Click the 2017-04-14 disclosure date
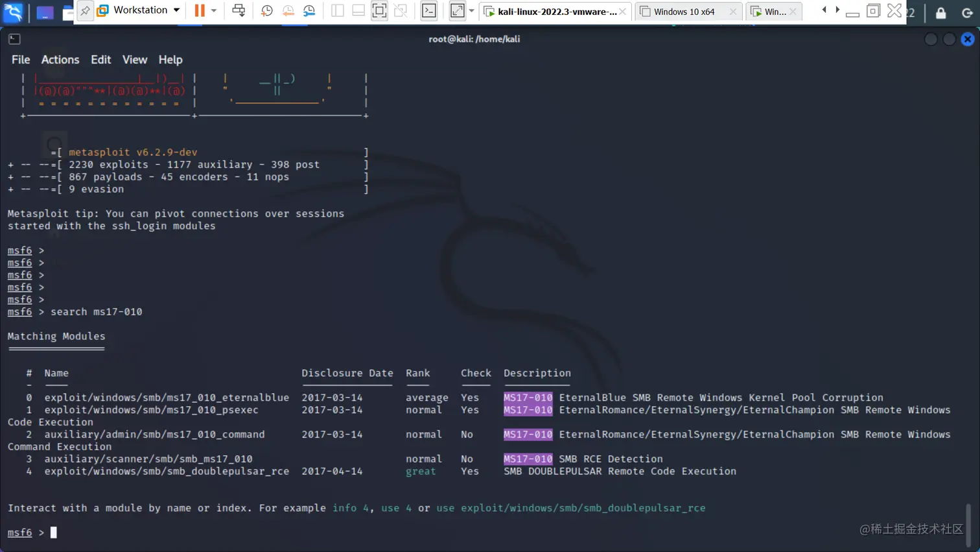The image size is (980, 552). [332, 472]
